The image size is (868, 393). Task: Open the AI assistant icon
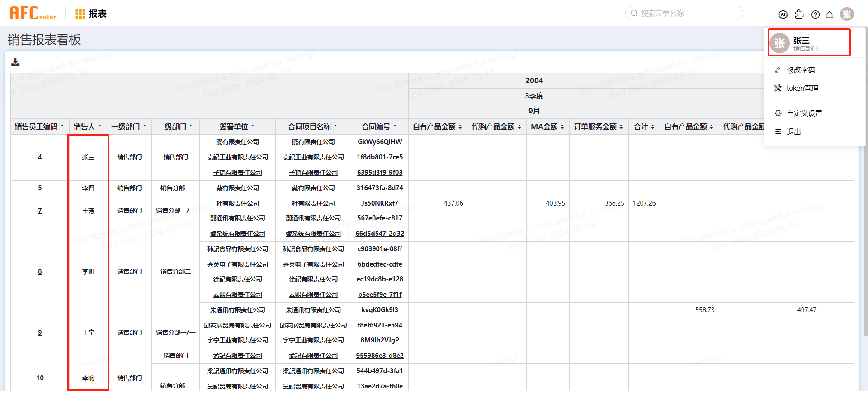point(783,14)
